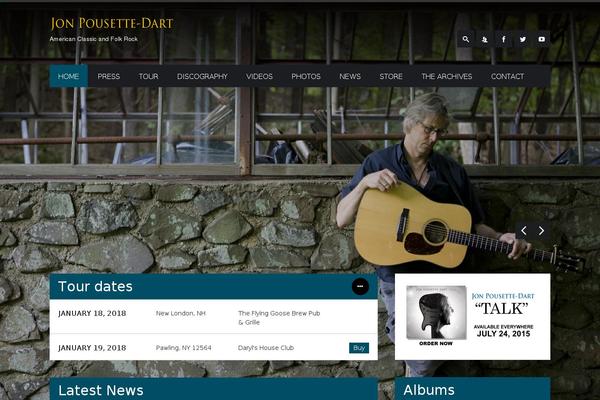Click the Albums heading
Image resolution: width=600 pixels, height=400 pixels.
pos(429,390)
